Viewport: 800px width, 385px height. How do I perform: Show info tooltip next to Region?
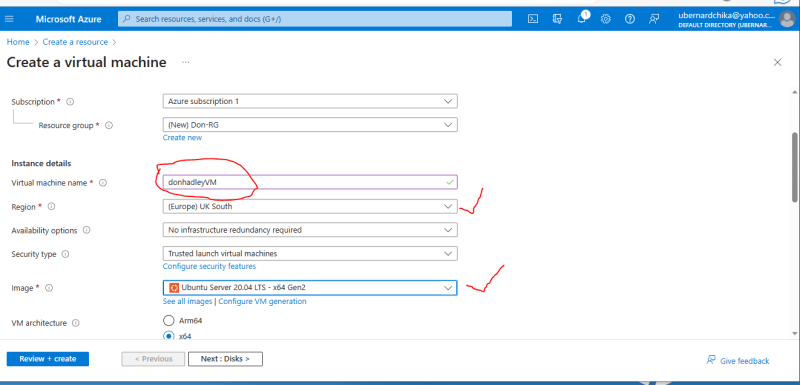[51, 207]
